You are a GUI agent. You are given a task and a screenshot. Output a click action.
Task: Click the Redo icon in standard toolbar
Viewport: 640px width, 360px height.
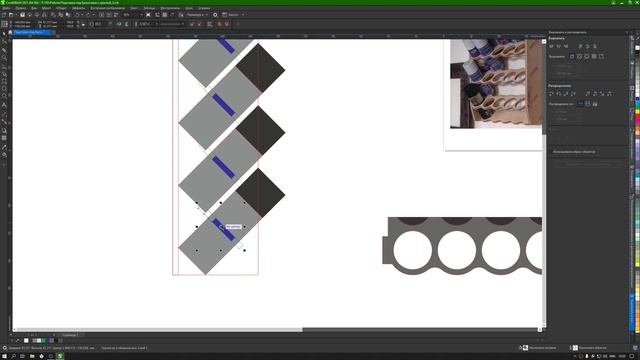coord(88,15)
